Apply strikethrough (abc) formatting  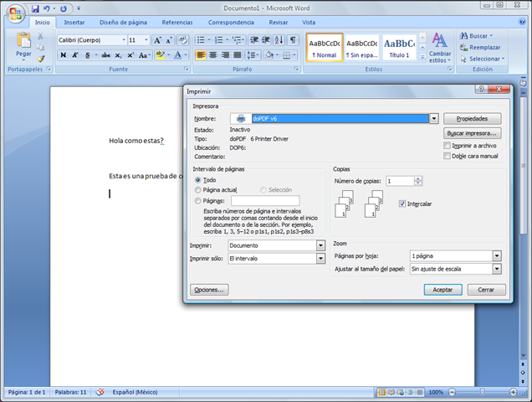tap(106, 55)
